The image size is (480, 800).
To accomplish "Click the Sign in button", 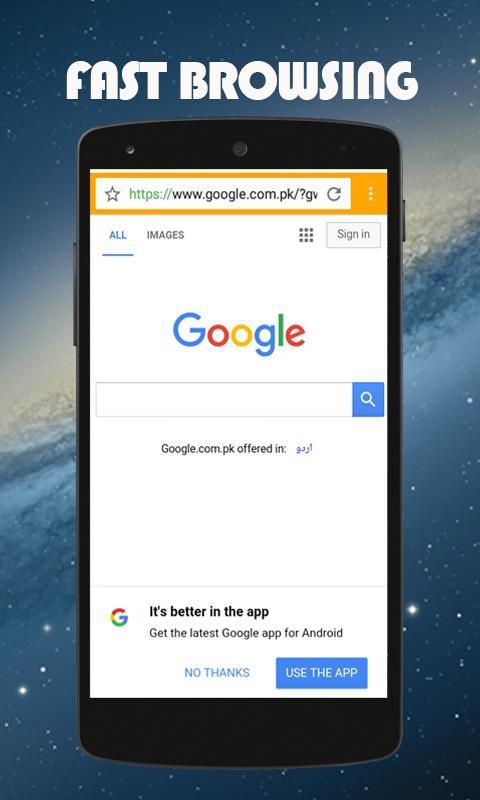I will tap(353, 235).
